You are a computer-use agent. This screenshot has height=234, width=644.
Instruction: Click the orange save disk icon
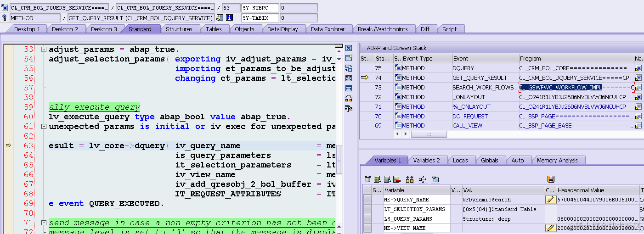(551, 179)
